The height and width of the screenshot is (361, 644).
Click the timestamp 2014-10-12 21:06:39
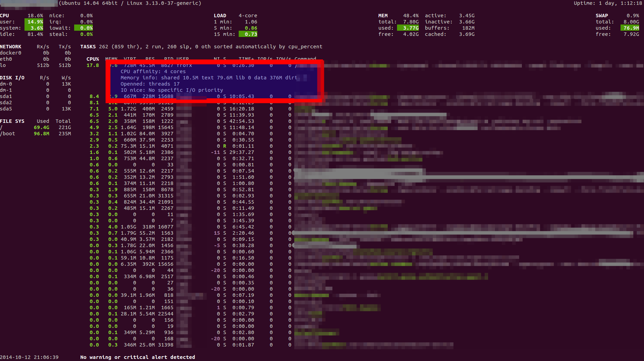(29, 357)
